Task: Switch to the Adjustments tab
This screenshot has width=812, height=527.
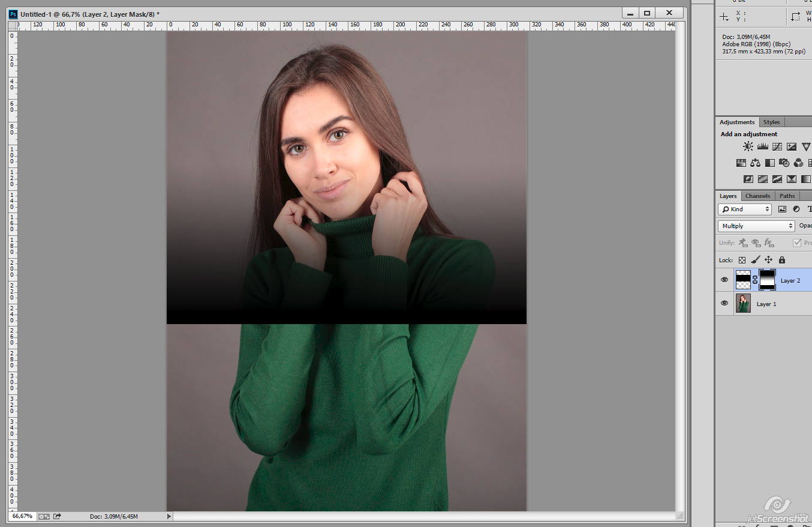Action: tap(737, 122)
